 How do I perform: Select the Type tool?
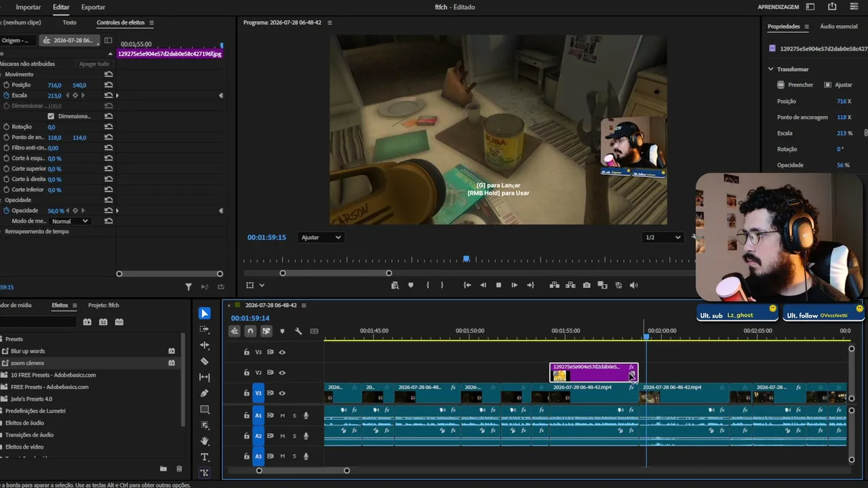click(205, 457)
